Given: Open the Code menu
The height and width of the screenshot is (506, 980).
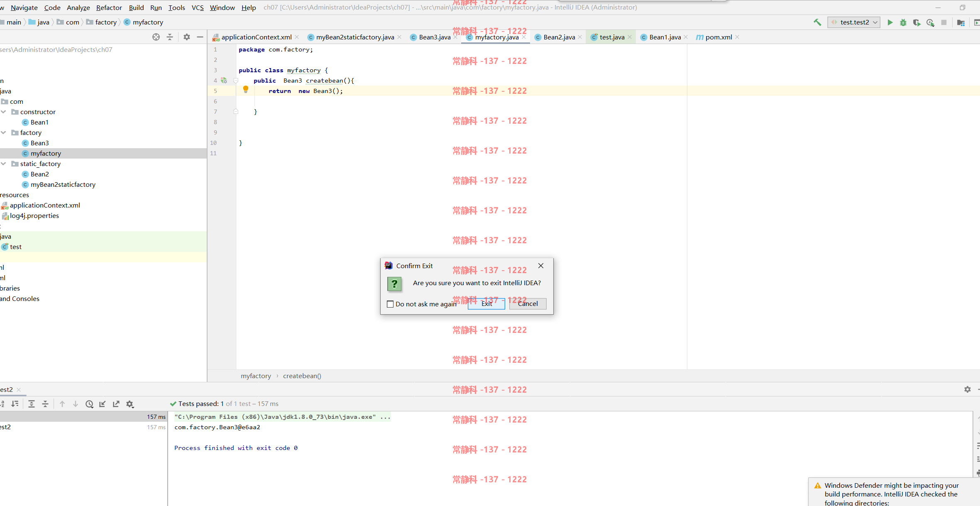Looking at the screenshot, I should point(52,7).
